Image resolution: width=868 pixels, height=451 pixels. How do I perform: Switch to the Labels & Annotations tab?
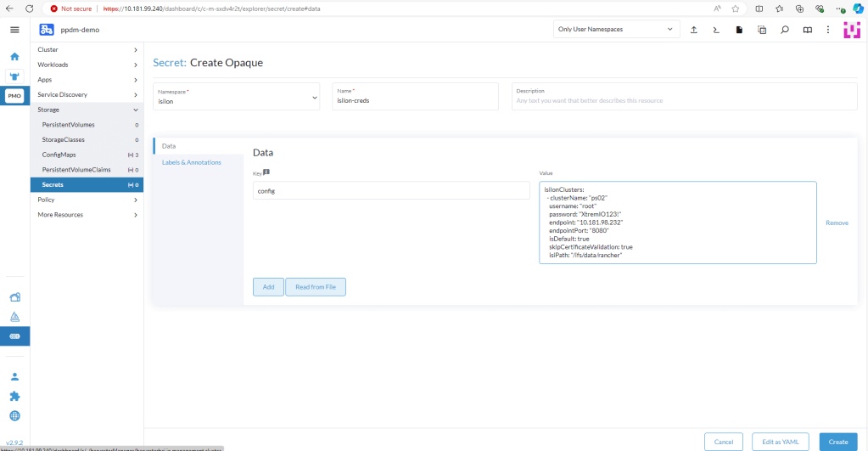(x=191, y=162)
